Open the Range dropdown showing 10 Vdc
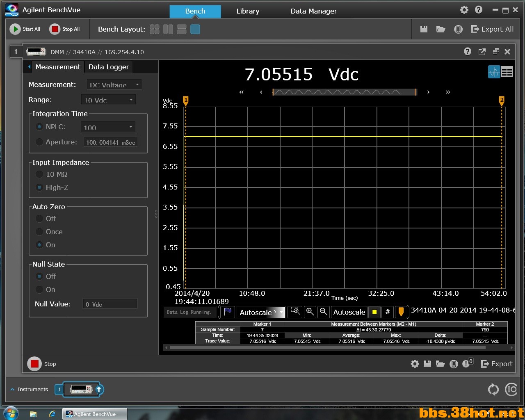Viewport: 525px width, 420px height. (108, 100)
